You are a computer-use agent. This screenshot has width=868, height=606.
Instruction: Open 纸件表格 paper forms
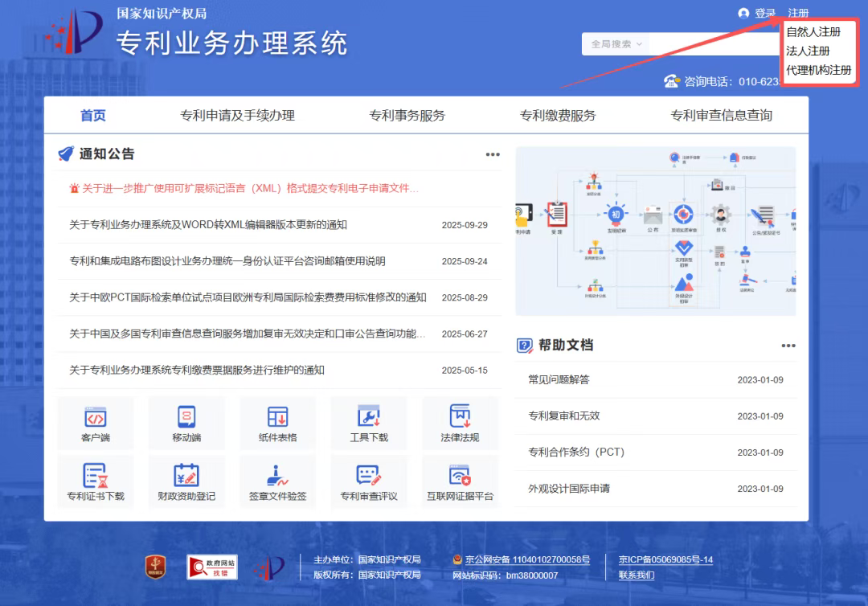pyautogui.click(x=277, y=423)
